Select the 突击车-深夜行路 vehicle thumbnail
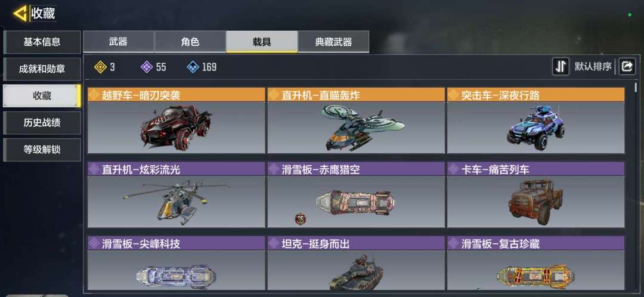The width and height of the screenshot is (644, 297). [x=535, y=127]
